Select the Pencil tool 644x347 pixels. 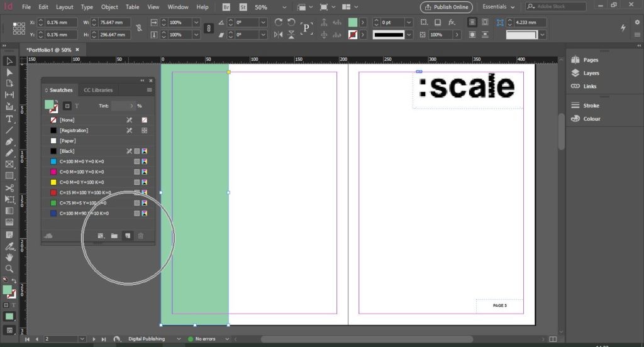coord(9,153)
